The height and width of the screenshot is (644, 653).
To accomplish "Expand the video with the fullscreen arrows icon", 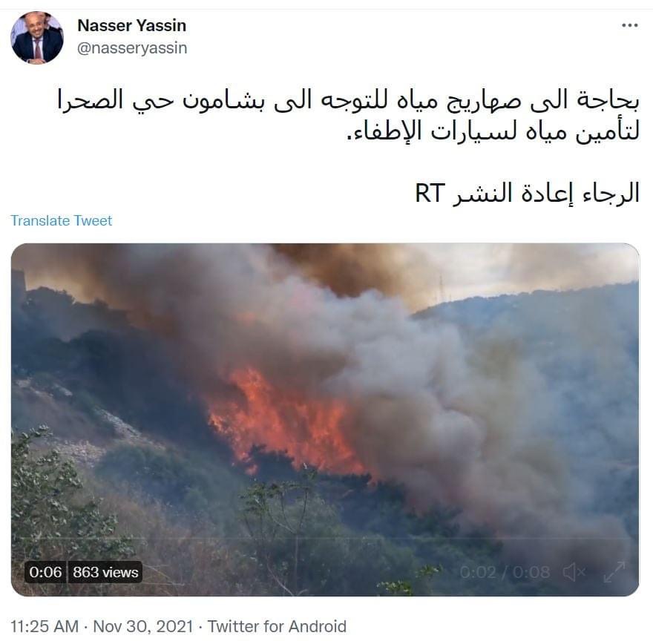I will (x=614, y=572).
